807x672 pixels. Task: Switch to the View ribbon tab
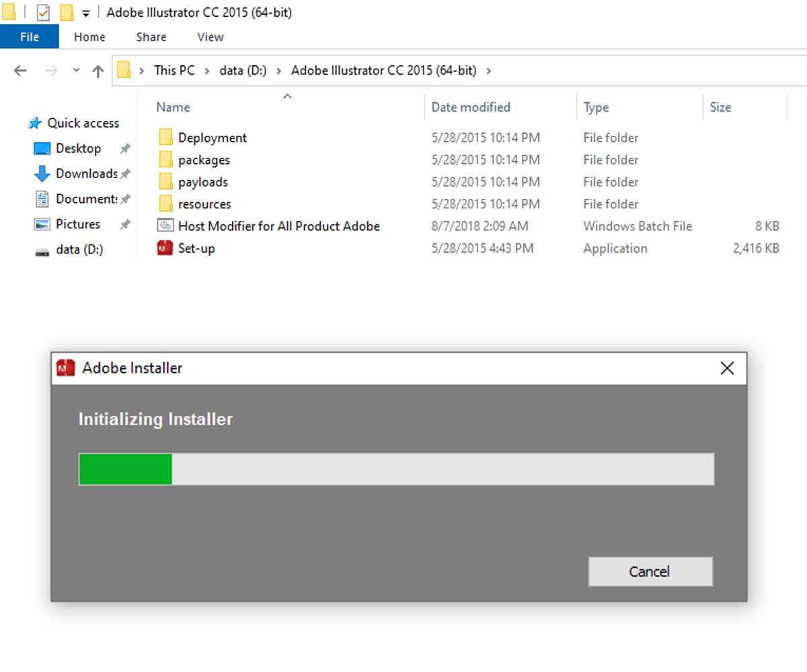coord(210,37)
